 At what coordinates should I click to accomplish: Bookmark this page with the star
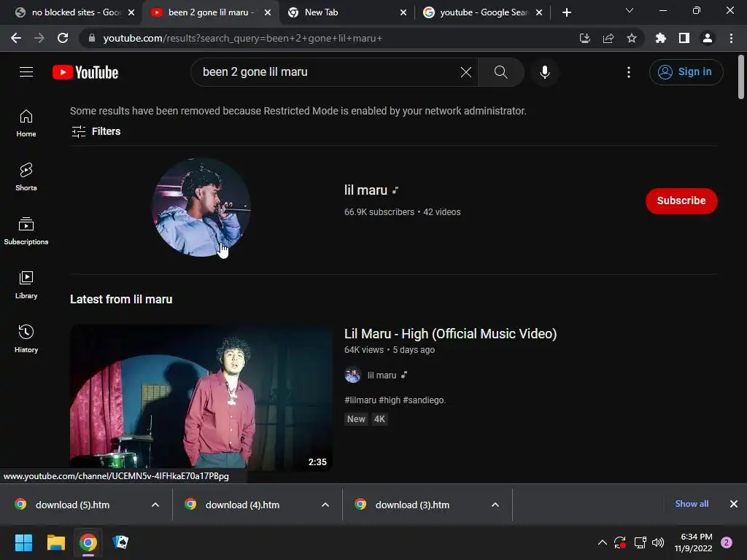coord(631,38)
